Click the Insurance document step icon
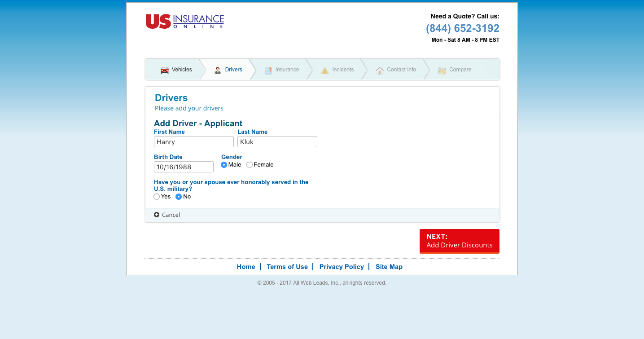 tap(268, 70)
